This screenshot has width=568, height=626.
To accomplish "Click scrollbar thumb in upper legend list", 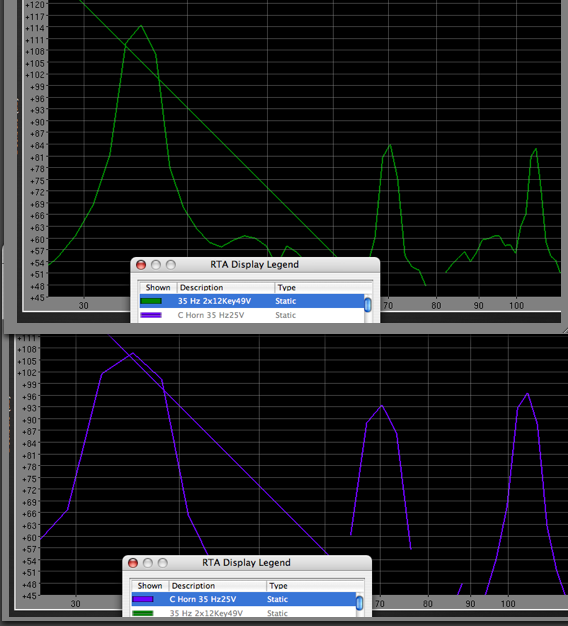I will coord(368,305).
